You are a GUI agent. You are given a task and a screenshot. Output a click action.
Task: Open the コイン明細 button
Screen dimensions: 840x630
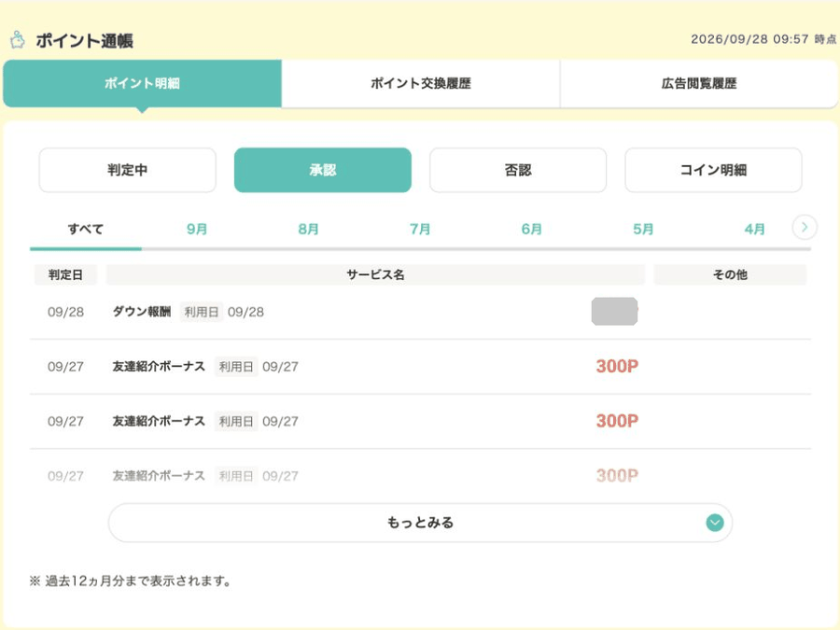(x=713, y=170)
